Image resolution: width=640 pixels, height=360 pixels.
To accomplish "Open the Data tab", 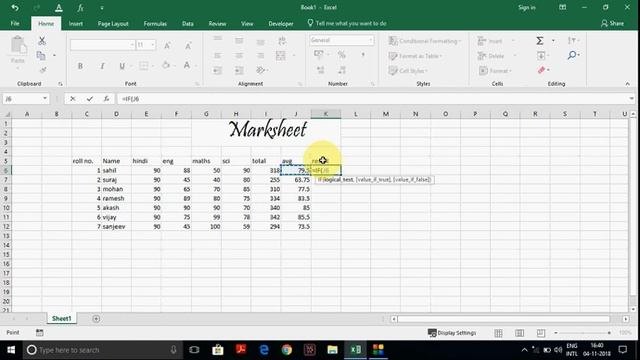I will click(188, 24).
